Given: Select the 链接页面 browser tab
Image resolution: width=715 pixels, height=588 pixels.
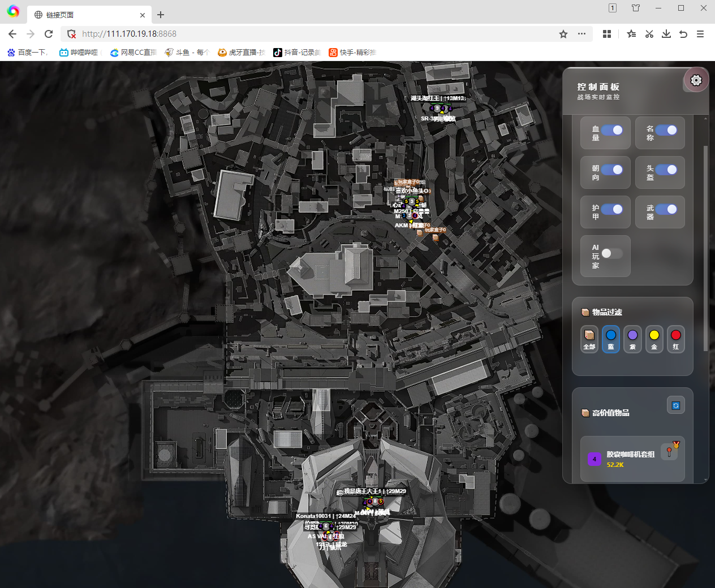Looking at the screenshot, I should pos(85,15).
